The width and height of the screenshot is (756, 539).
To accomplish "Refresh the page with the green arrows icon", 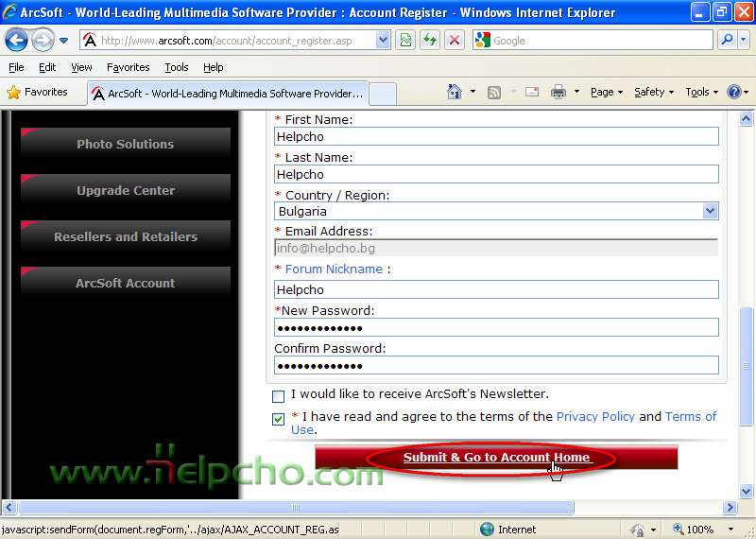I will tap(430, 40).
